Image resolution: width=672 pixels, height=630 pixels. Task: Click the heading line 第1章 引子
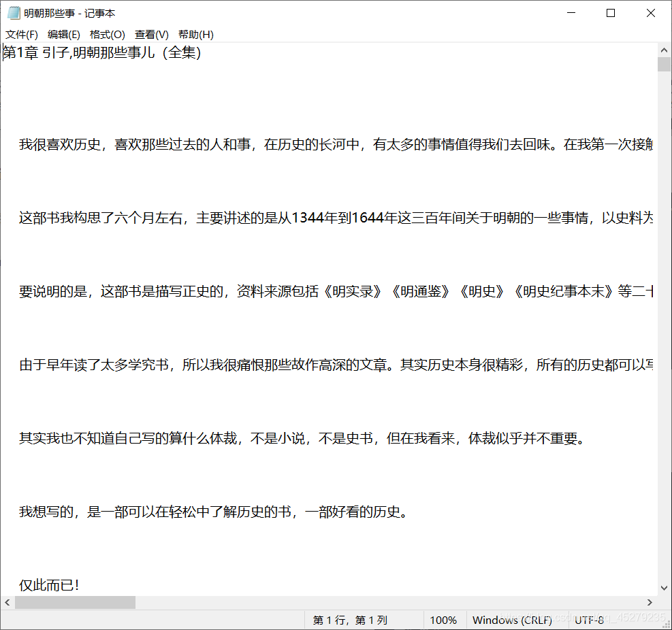[102, 52]
